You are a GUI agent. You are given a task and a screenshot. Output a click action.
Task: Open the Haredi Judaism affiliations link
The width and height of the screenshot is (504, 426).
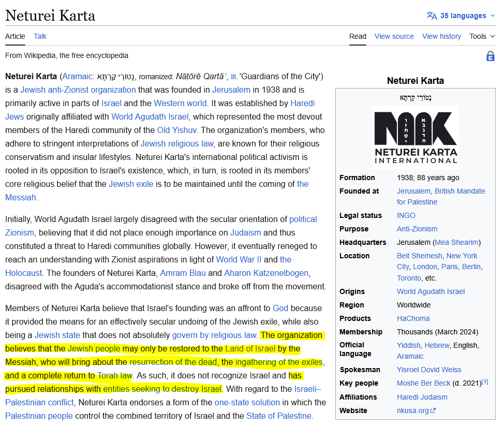pos(422,397)
